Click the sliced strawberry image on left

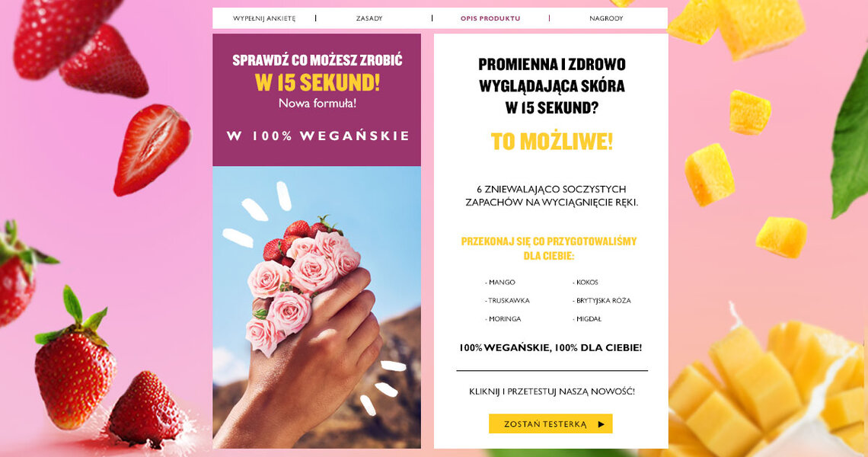pos(152,149)
